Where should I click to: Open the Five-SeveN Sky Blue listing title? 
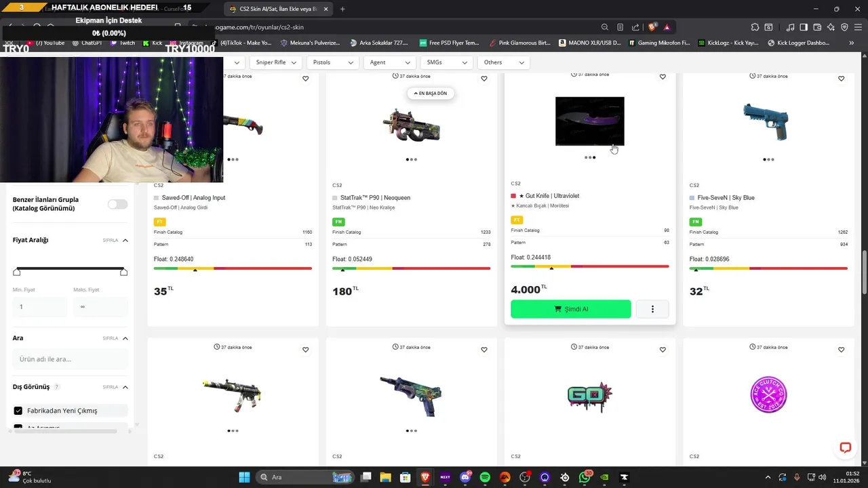point(726,198)
